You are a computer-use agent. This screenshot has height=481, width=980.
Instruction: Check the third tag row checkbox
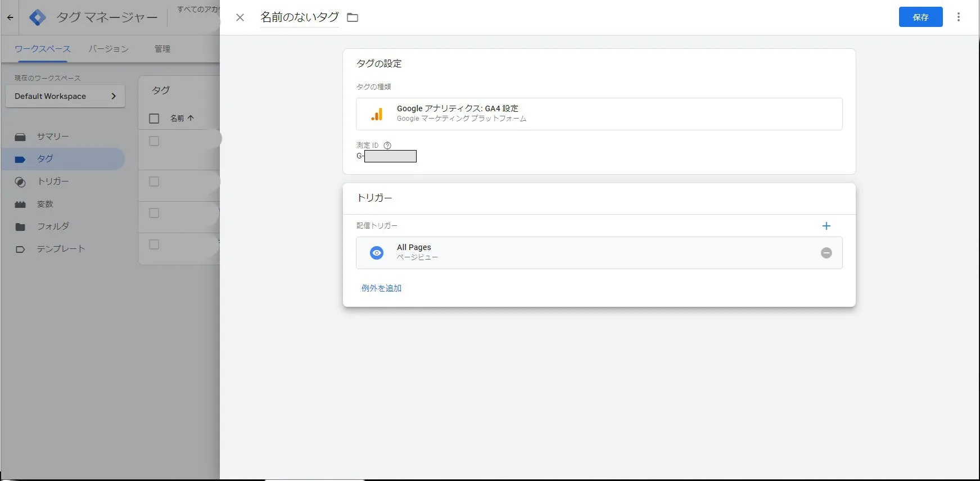pos(154,213)
